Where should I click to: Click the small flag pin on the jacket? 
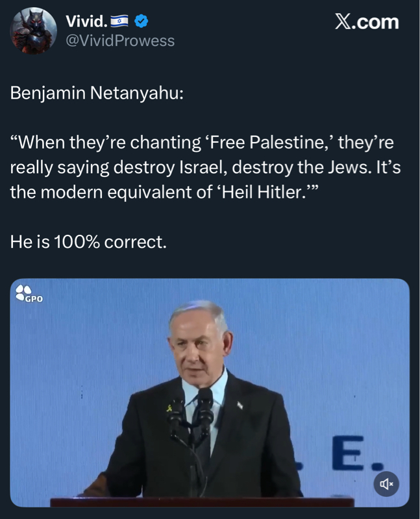tap(240, 405)
